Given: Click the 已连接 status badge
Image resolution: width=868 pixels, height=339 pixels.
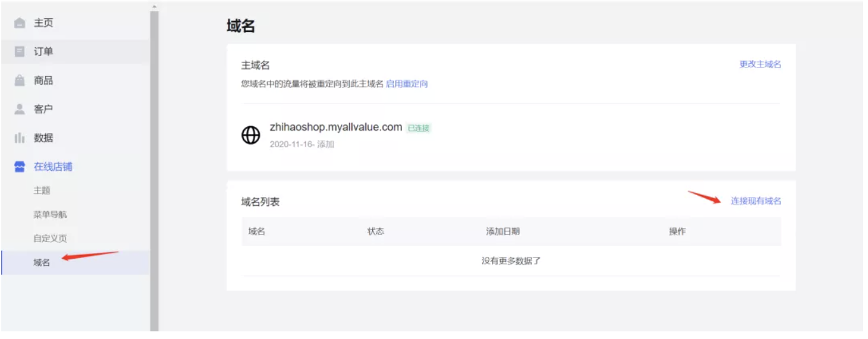Looking at the screenshot, I should point(419,128).
